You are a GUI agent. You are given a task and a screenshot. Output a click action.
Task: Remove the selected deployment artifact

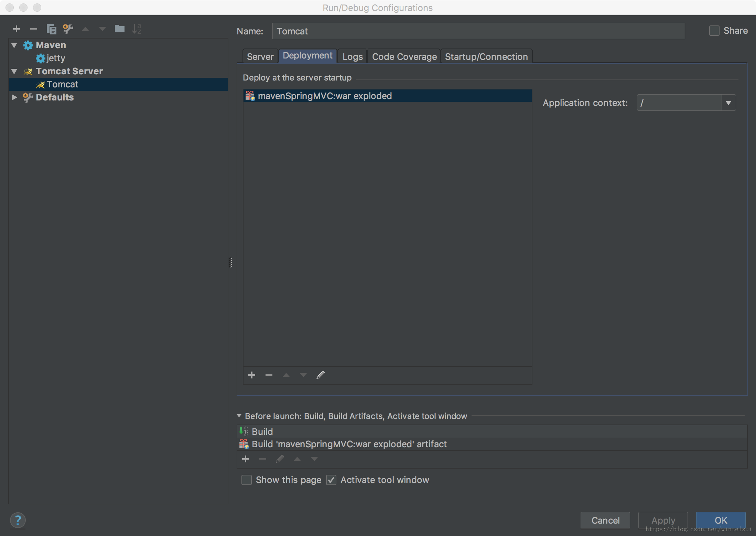(x=269, y=375)
